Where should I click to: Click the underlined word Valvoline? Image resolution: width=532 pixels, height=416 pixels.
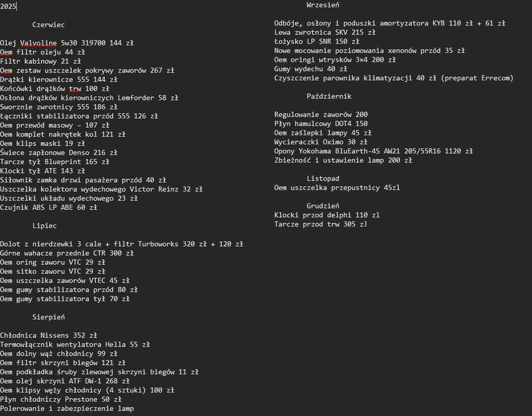(x=39, y=43)
